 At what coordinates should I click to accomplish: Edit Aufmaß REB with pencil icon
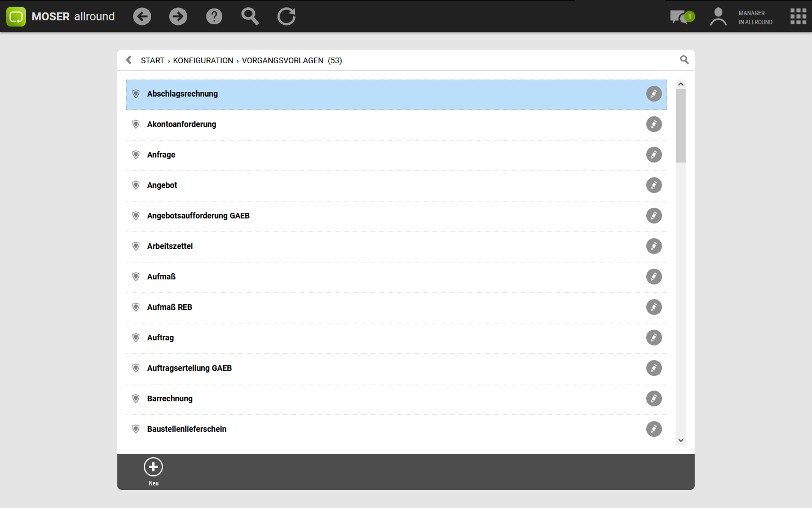(654, 307)
